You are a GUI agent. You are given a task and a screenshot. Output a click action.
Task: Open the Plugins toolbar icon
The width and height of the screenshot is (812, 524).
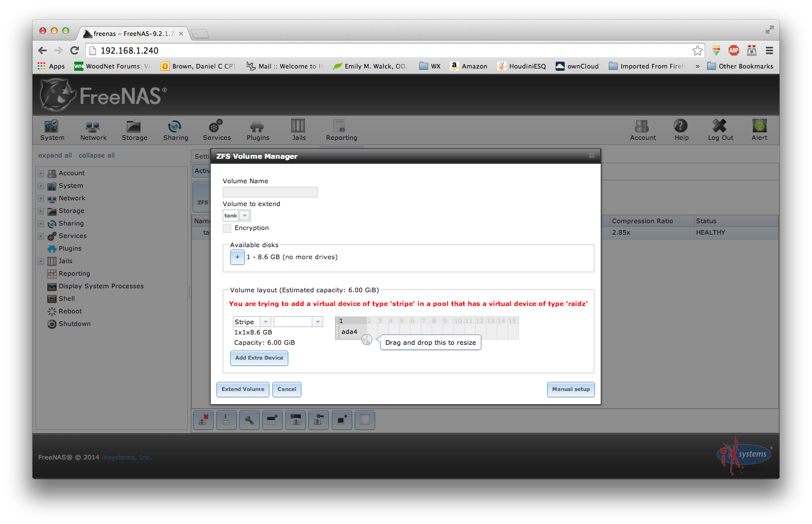pos(258,130)
